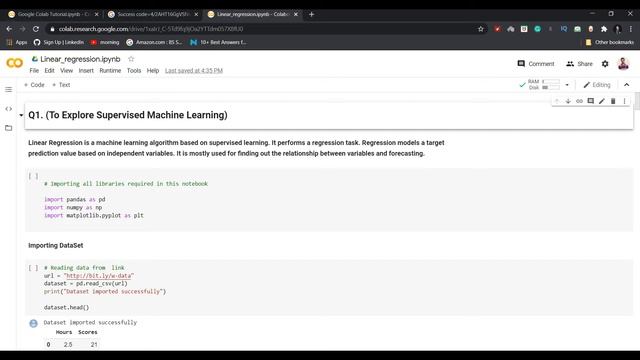Click the Importing DataSet heading text
This screenshot has height=360, width=640.
[x=56, y=245]
